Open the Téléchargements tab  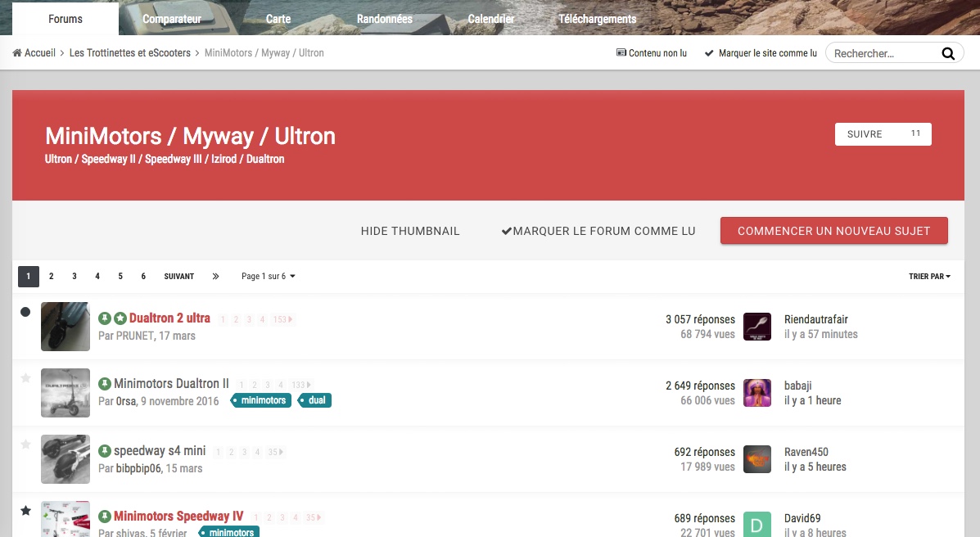pos(598,19)
